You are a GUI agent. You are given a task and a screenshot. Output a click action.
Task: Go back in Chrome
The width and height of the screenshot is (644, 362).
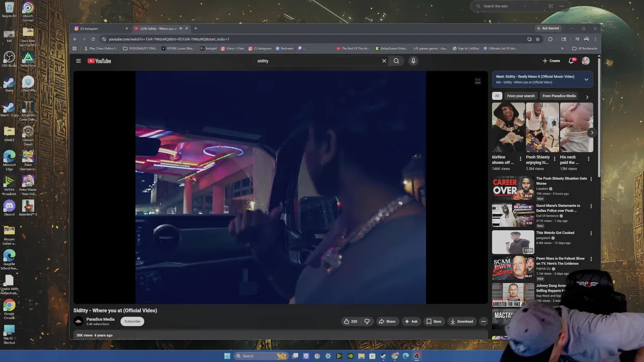[75, 39]
